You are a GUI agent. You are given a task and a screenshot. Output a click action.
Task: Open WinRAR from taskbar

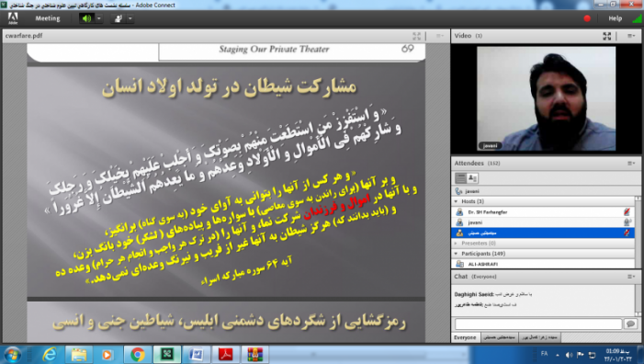pos(255,354)
